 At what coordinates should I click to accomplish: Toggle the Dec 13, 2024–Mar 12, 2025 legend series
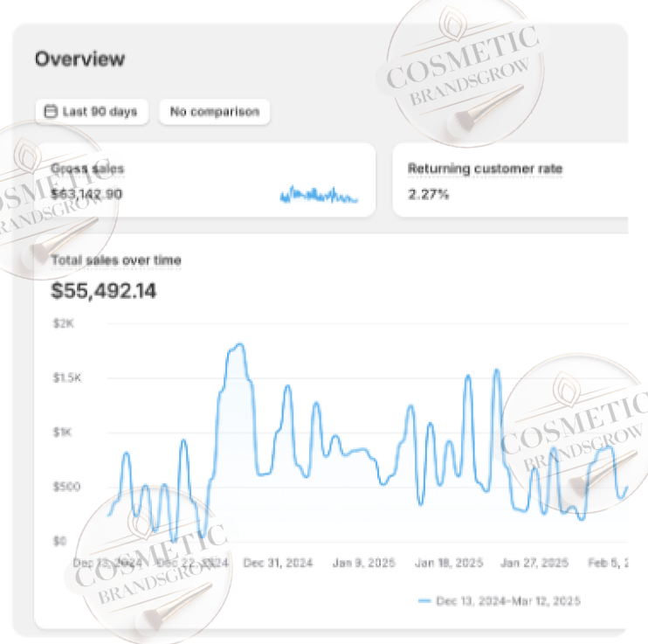tap(508, 601)
